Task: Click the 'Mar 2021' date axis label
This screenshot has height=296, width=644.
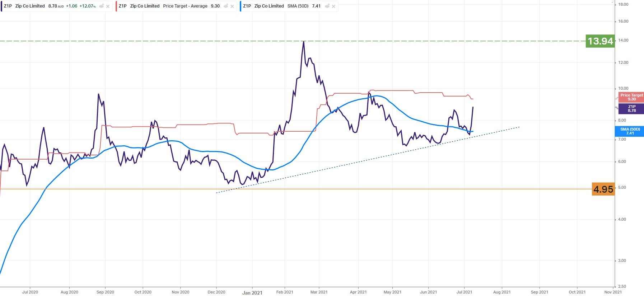Action: pos(319,292)
